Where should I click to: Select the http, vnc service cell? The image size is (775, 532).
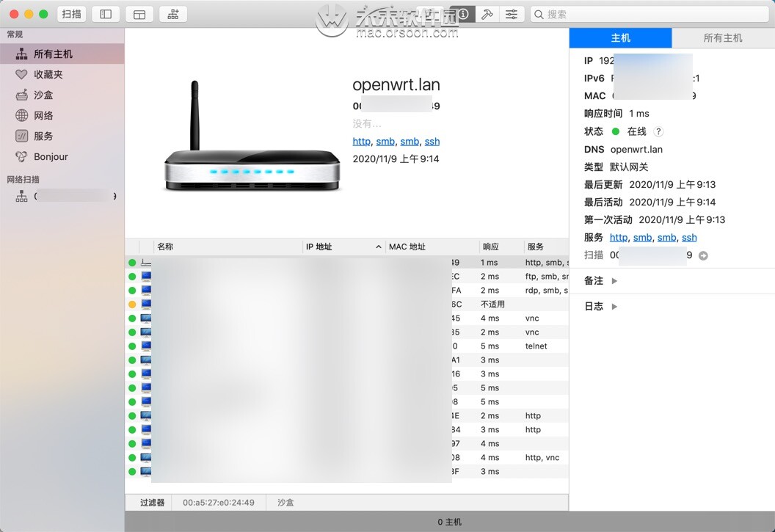pyautogui.click(x=542, y=457)
